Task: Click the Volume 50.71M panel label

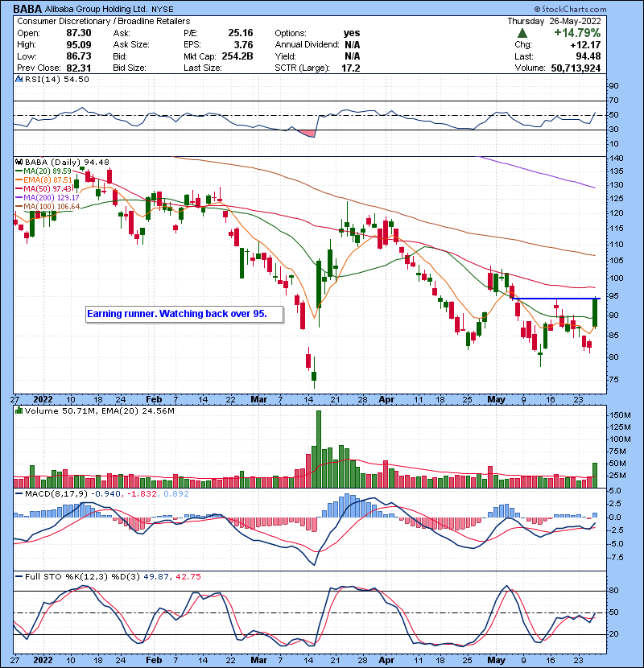Action: pos(61,410)
